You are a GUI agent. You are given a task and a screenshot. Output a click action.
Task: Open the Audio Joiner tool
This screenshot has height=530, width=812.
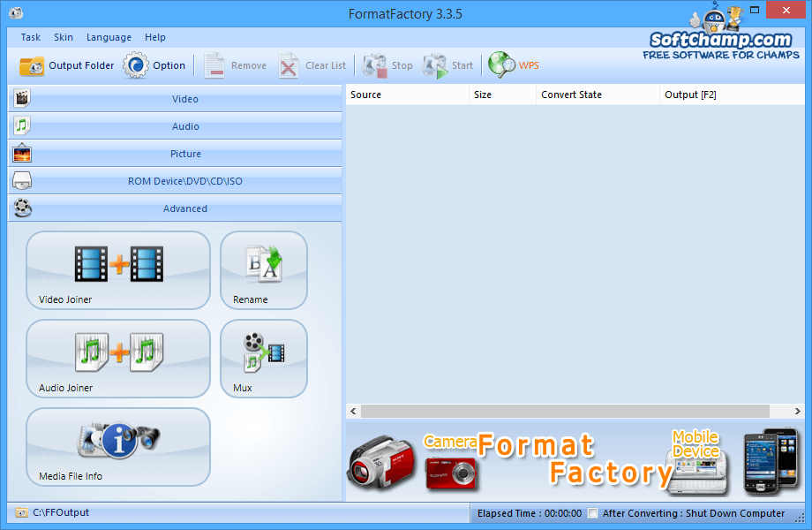click(x=118, y=359)
